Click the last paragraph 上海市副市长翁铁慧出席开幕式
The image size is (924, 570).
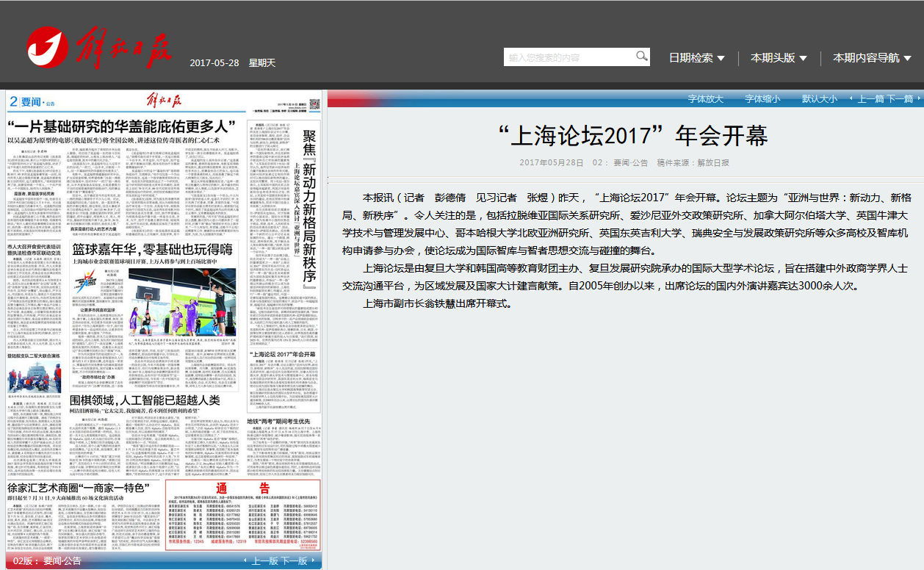[x=438, y=303]
